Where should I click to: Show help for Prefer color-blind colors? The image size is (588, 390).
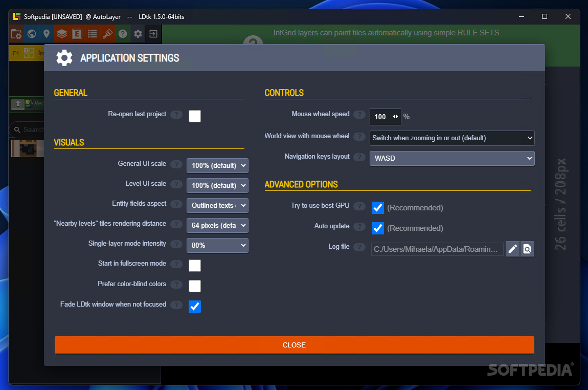click(x=176, y=285)
